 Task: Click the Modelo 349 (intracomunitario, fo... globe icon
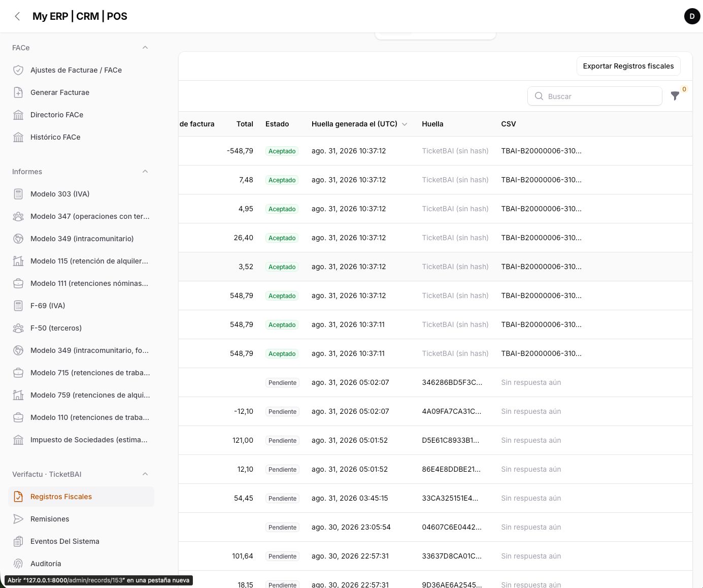18,350
